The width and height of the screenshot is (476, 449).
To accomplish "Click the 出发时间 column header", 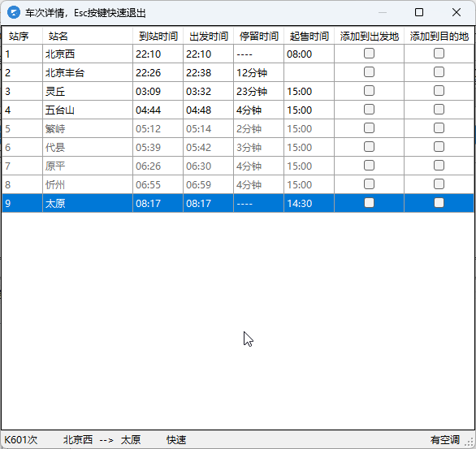I will click(208, 36).
